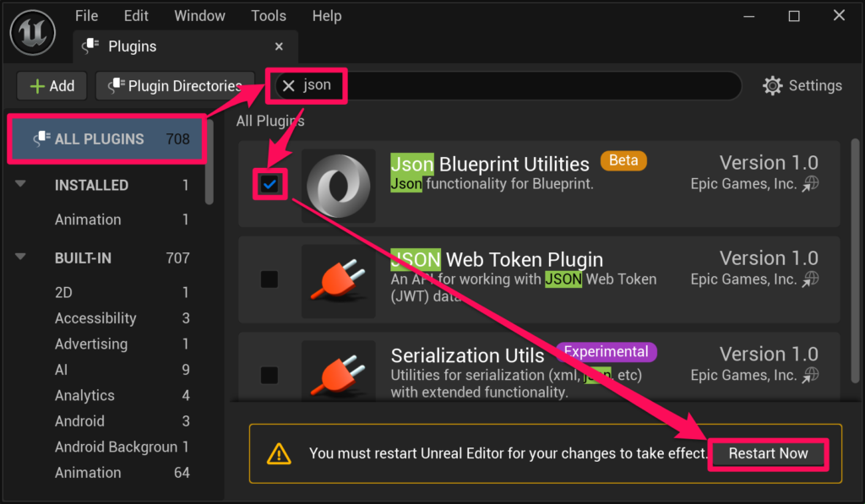Viewport: 865px width, 504px height.
Task: Enable the JSON Web Token Plugin checkbox
Action: [269, 279]
